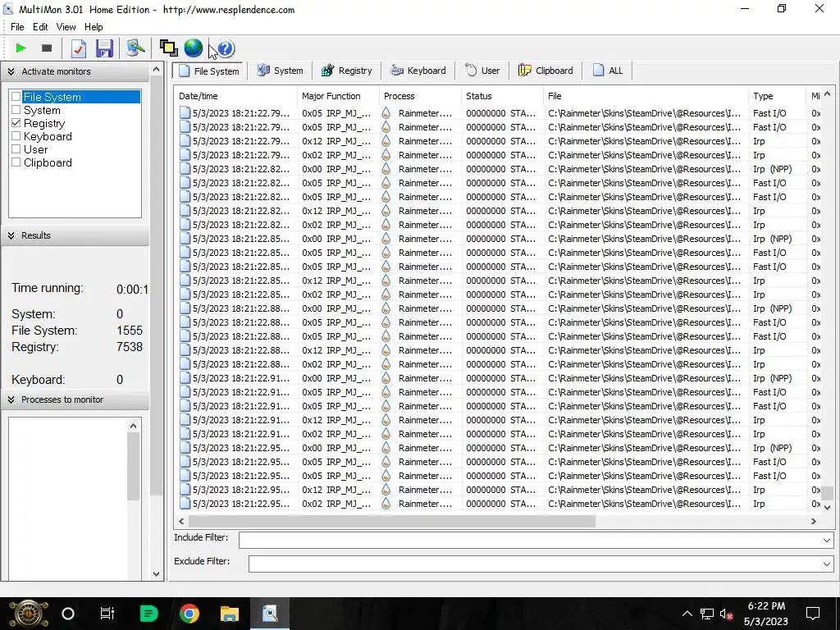The height and width of the screenshot is (630, 840).
Task: Click the Clipboard tab icon
Action: 524,71
